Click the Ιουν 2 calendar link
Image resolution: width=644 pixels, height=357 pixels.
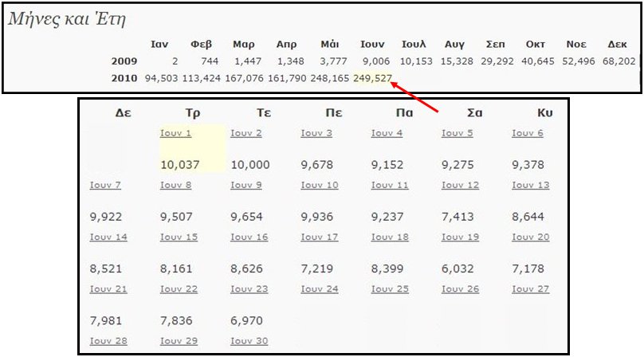pos(246,133)
